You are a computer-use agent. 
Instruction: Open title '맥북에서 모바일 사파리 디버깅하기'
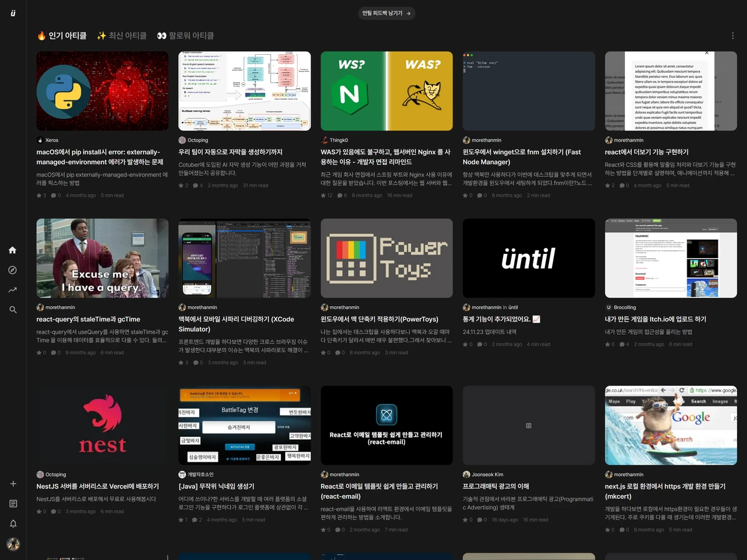[x=237, y=324]
